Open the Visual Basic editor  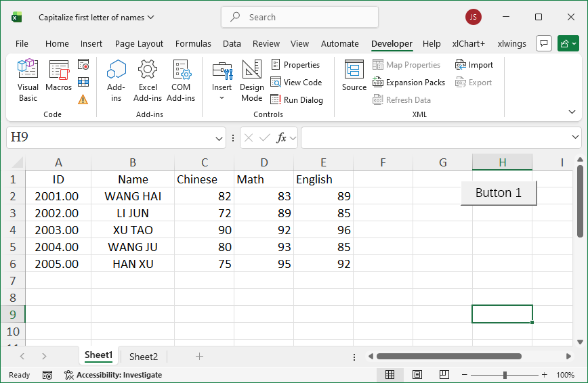click(28, 81)
